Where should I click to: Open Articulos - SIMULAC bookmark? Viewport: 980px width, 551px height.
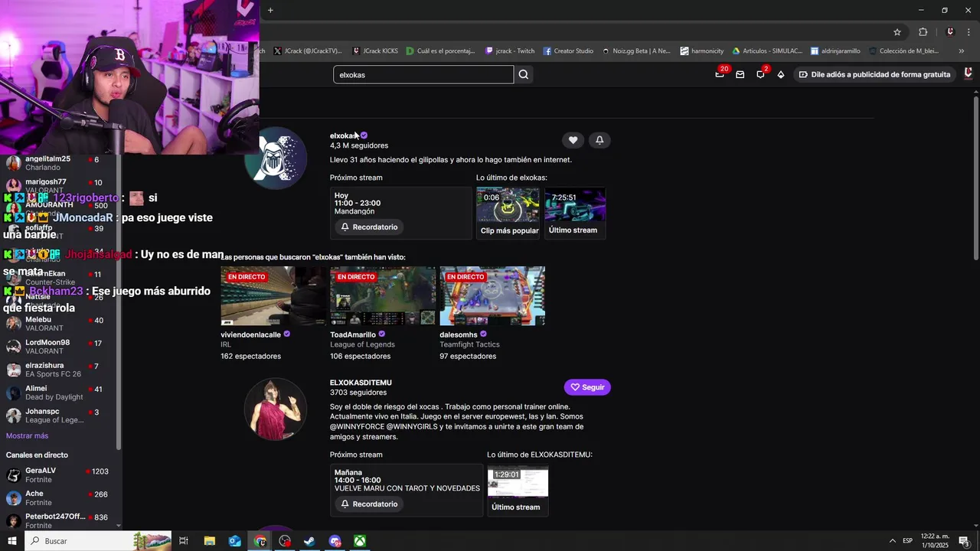pyautogui.click(x=767, y=51)
